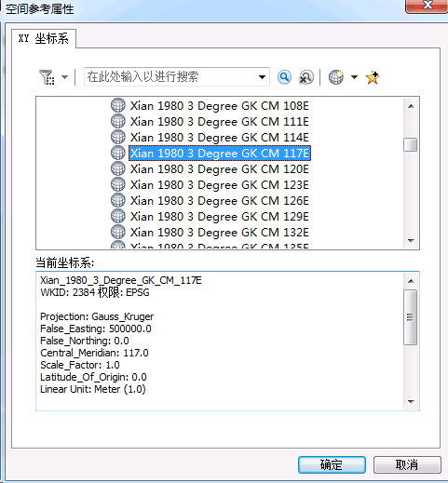The image size is (448, 483).
Task: Click the clear search icon
Action: 306,77
